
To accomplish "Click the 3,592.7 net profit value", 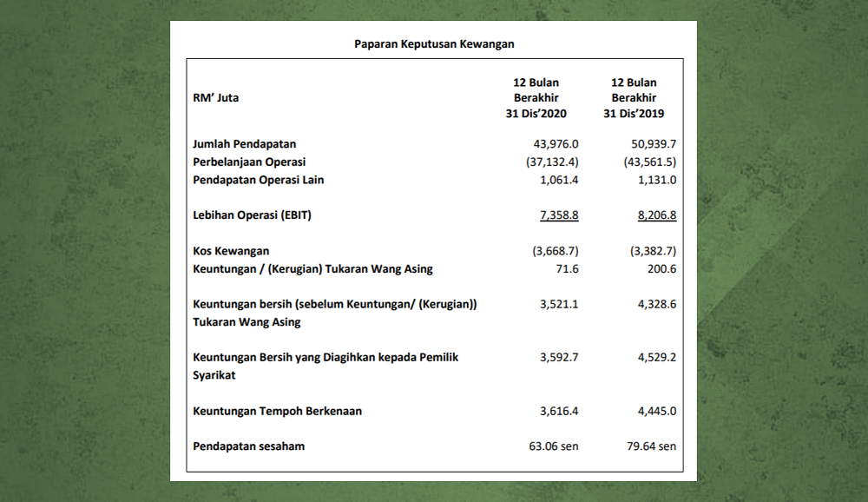I will 559,357.
